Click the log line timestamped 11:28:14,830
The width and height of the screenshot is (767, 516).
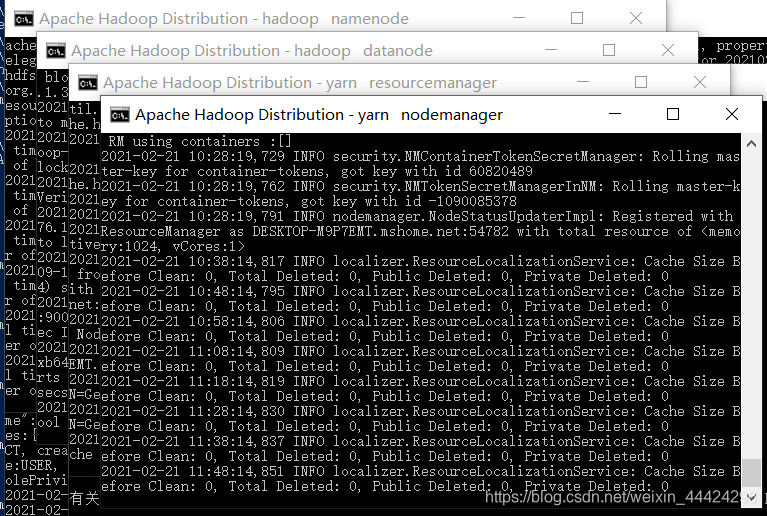[420, 411]
